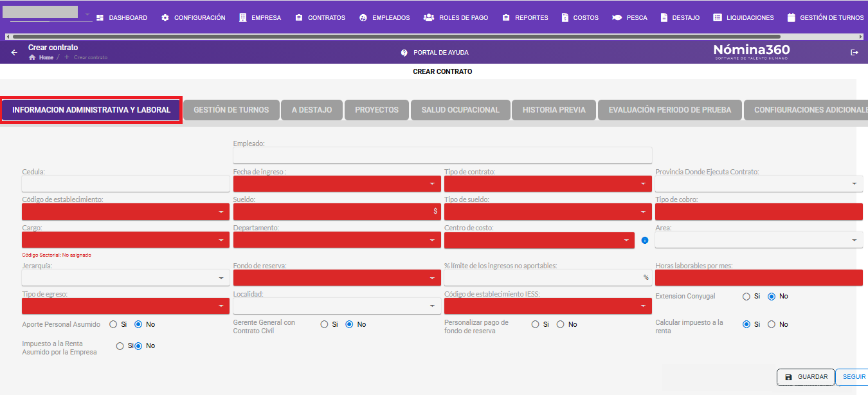Open the Portal de Ayuda help icon

click(x=404, y=53)
